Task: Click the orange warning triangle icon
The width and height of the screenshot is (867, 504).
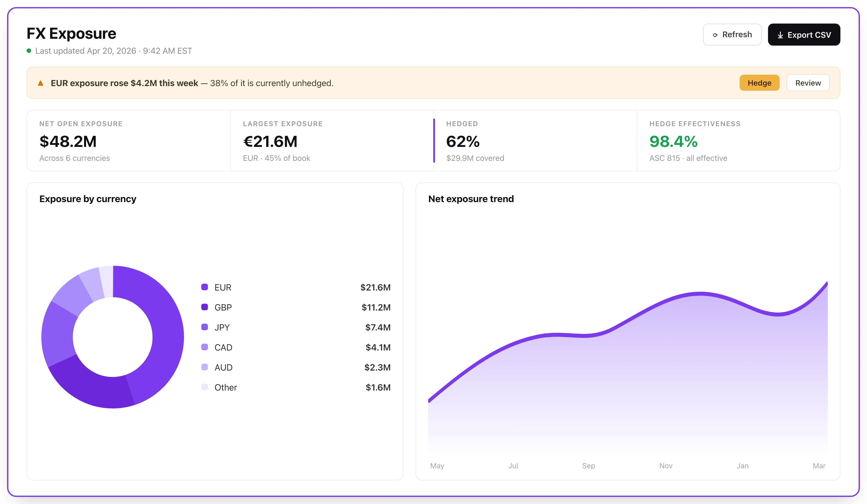Action: coord(41,83)
